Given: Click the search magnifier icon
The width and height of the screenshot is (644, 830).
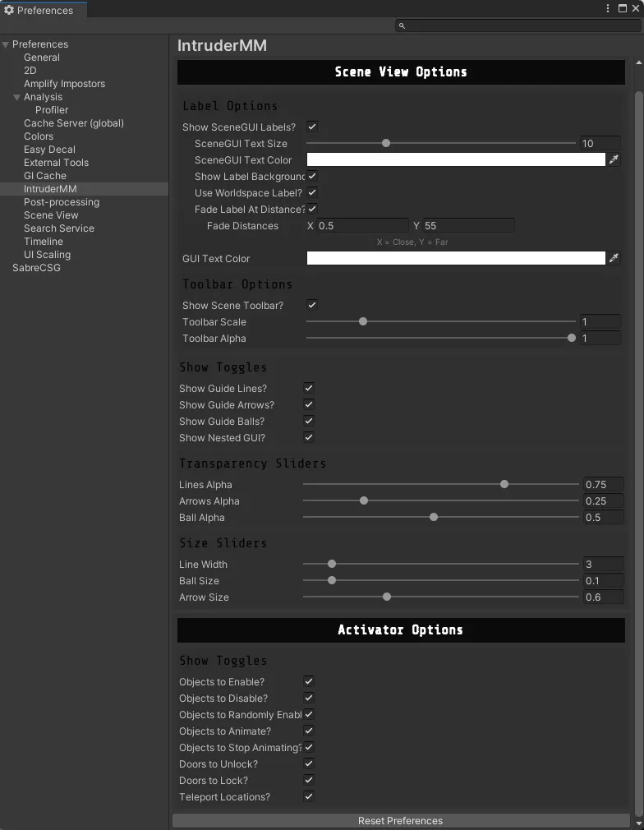Looking at the screenshot, I should (x=402, y=25).
